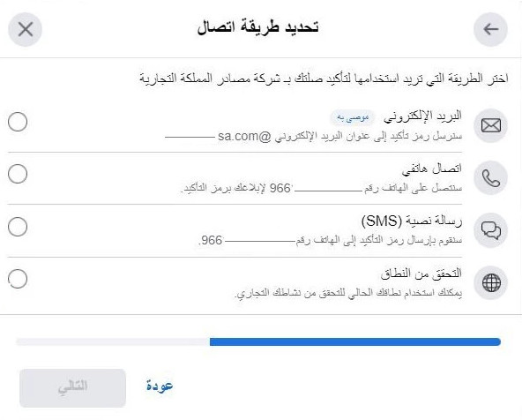Viewport: 522px width, 420px height.
Task: Close the dialog with the X icon
Action: (26, 29)
